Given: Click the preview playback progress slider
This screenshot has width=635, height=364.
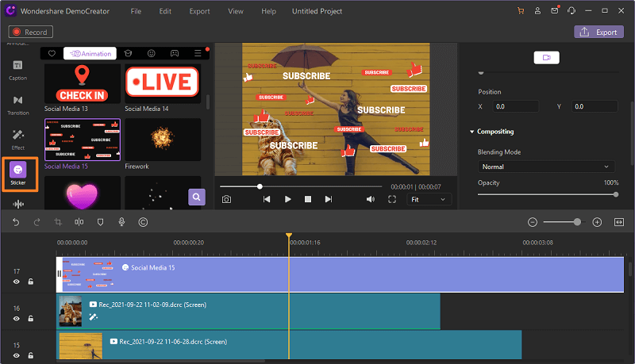Looking at the screenshot, I should [301, 186].
